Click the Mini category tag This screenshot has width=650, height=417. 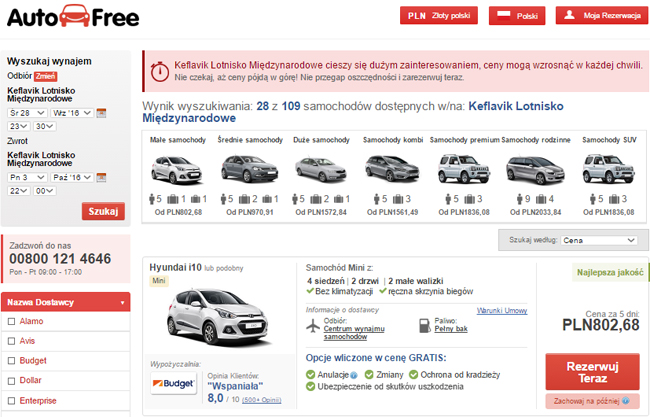click(159, 281)
